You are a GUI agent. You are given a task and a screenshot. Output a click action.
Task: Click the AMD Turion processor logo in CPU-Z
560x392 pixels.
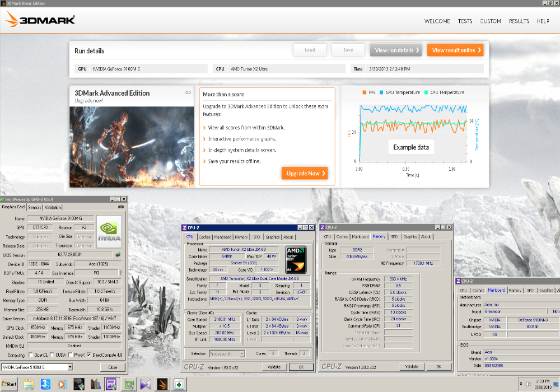click(296, 259)
